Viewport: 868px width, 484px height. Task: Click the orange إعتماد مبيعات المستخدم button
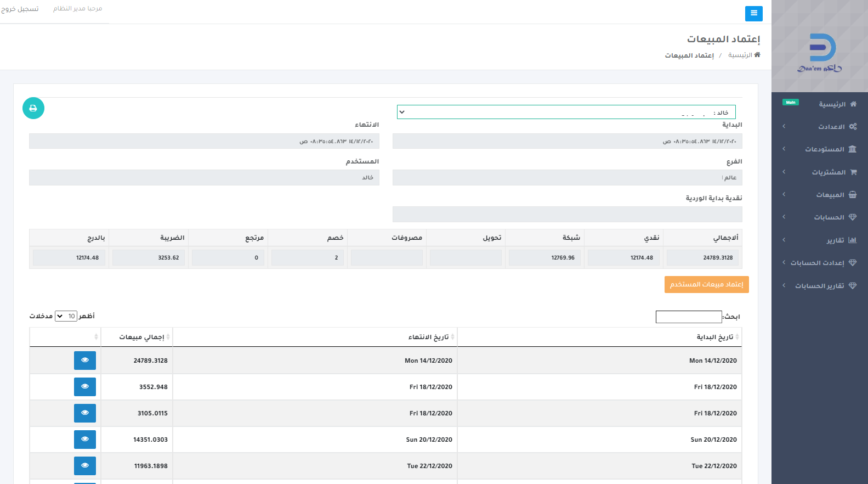coord(706,284)
